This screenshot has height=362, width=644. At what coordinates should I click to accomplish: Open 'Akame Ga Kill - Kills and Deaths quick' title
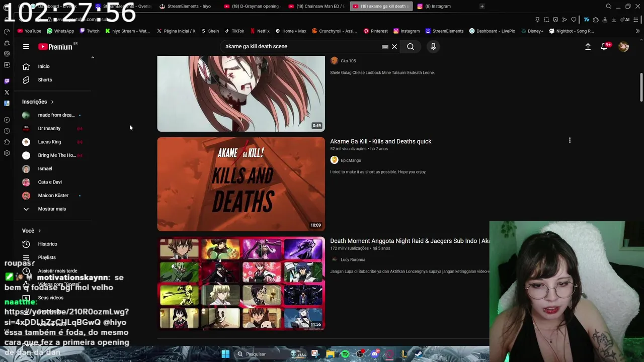point(380,141)
